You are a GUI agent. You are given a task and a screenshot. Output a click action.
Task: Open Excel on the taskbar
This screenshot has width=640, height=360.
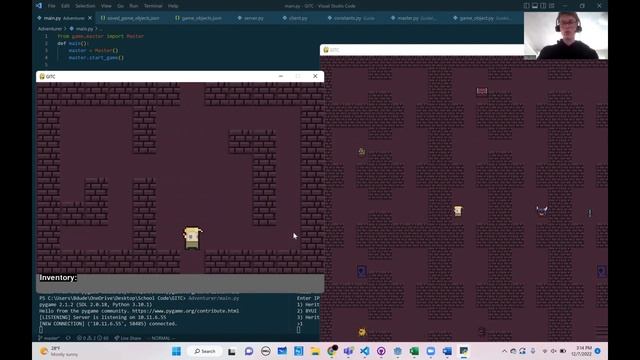[x=414, y=351]
